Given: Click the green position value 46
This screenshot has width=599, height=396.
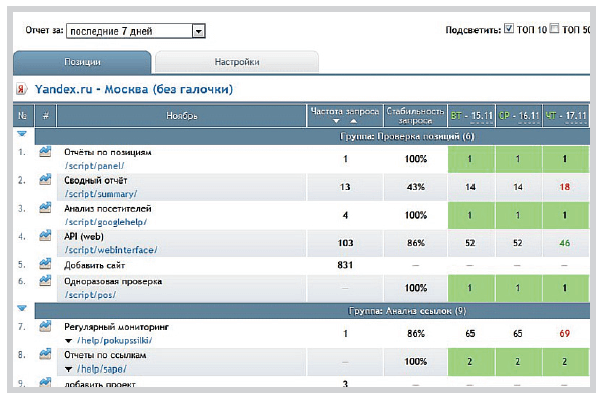Looking at the screenshot, I should [x=565, y=243].
